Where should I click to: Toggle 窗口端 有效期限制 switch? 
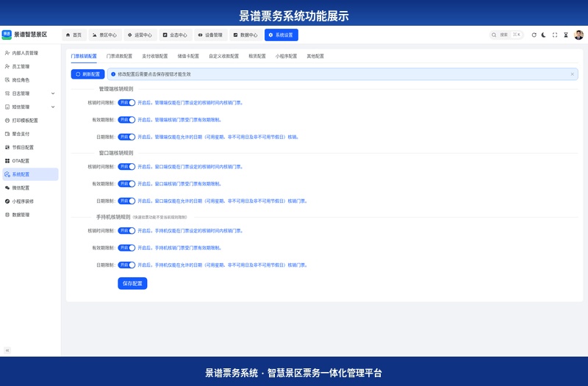[x=126, y=184]
